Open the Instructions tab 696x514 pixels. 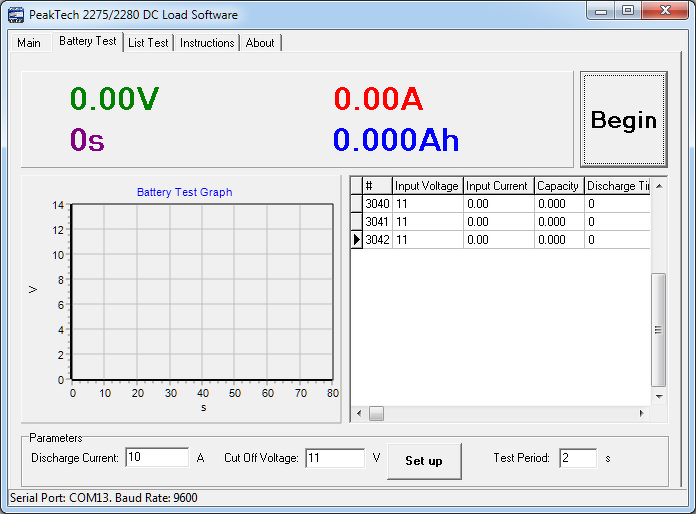coord(207,43)
